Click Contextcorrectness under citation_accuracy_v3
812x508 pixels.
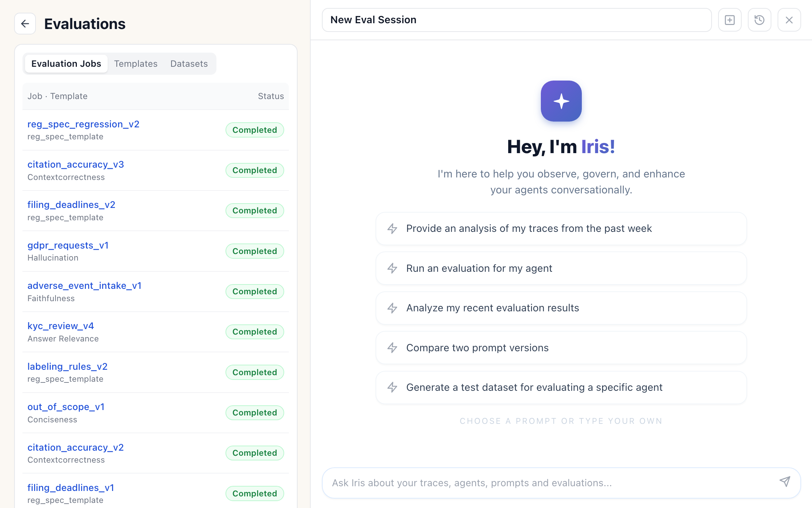66,177
